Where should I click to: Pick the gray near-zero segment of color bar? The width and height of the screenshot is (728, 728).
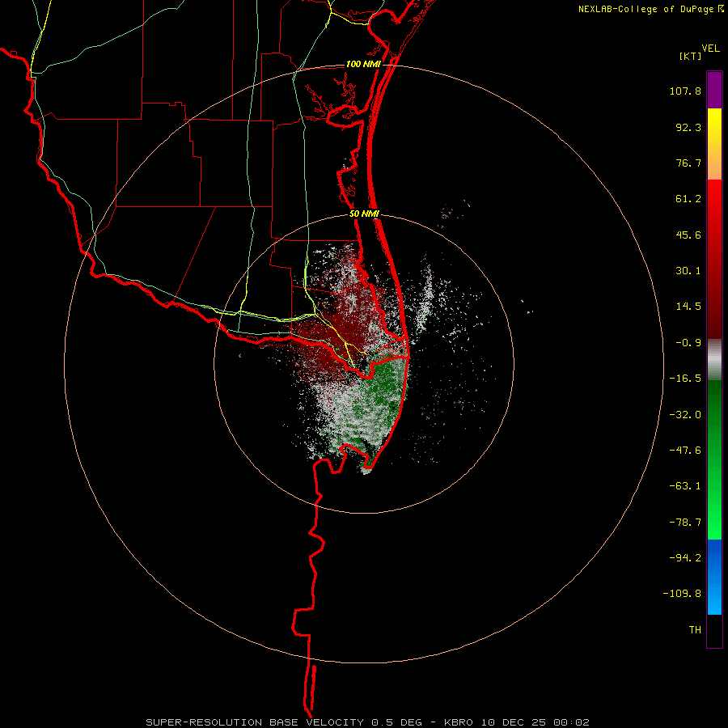click(x=714, y=360)
